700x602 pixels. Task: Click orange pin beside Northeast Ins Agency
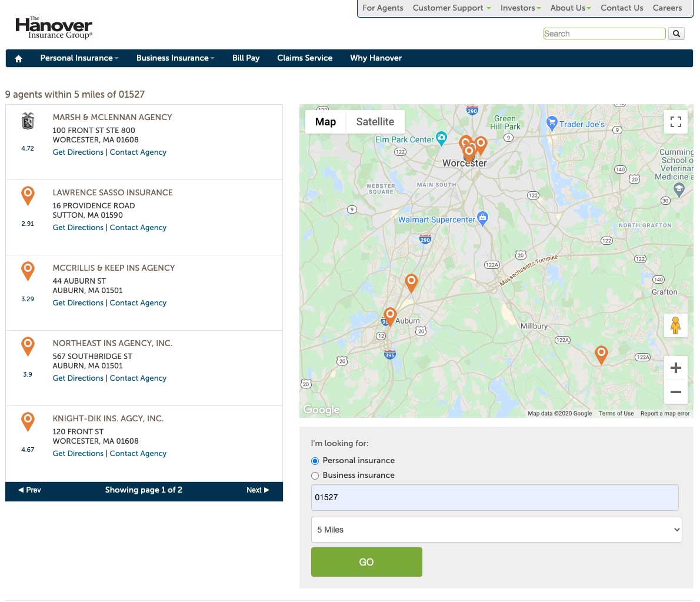[28, 346]
